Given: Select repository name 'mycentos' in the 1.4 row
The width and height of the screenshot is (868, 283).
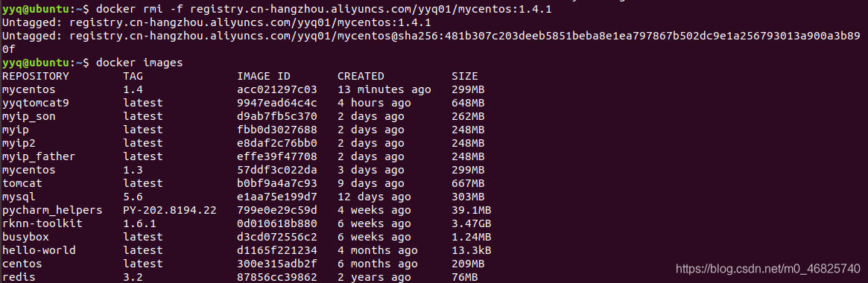Looking at the screenshot, I should click(x=29, y=89).
